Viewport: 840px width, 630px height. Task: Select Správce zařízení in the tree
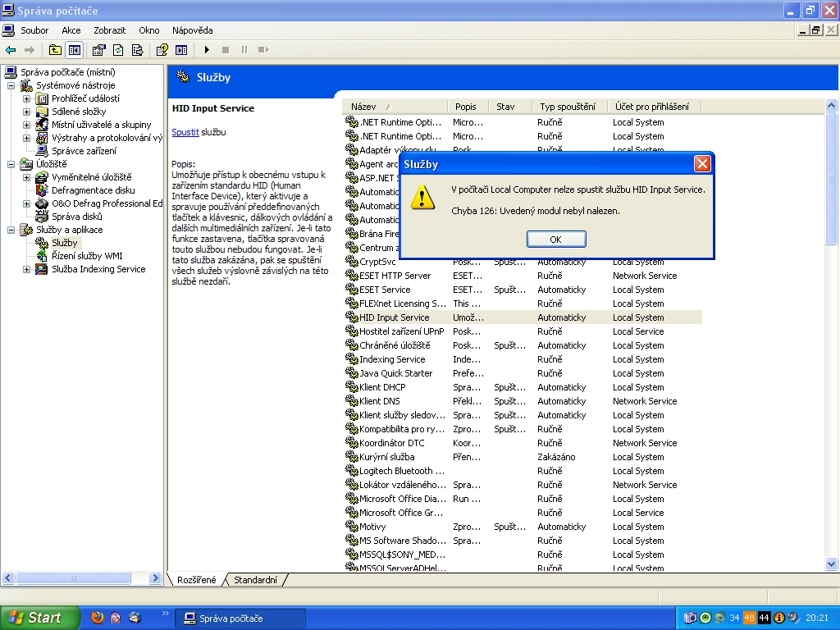[x=84, y=151]
